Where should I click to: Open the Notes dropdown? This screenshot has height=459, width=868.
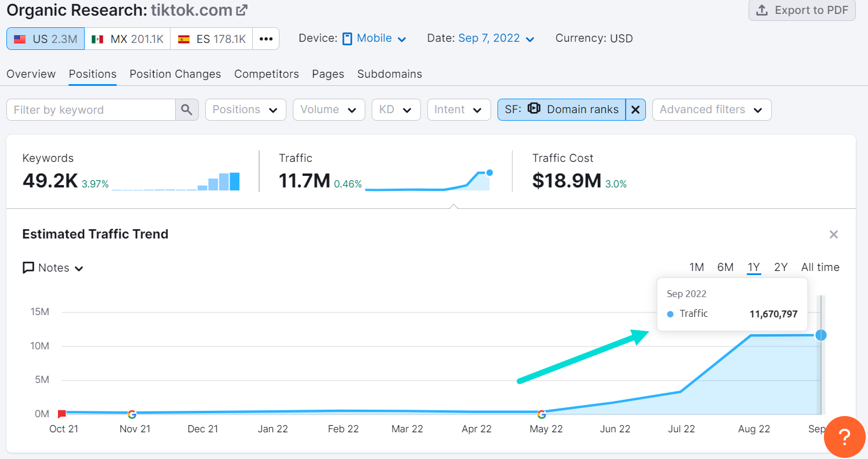point(53,268)
